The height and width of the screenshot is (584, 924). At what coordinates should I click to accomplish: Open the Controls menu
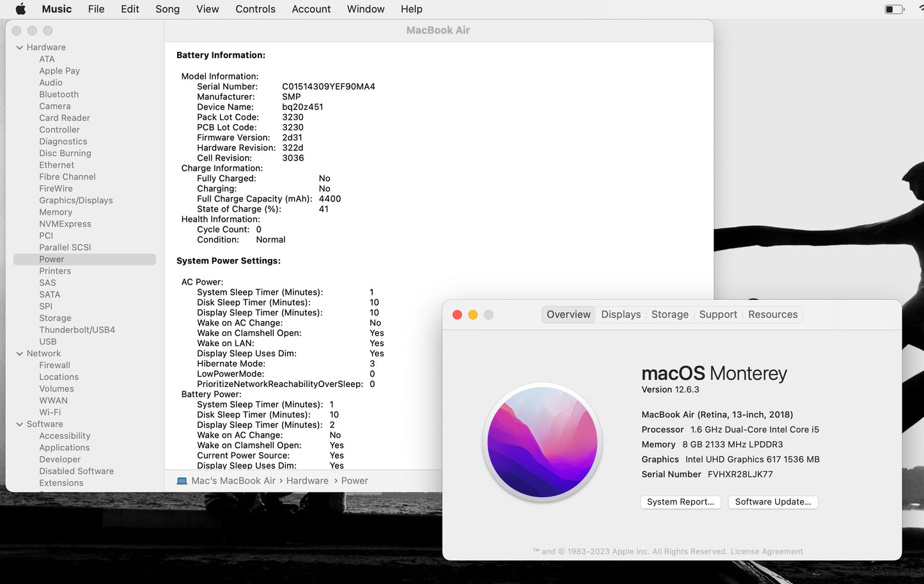coord(255,9)
